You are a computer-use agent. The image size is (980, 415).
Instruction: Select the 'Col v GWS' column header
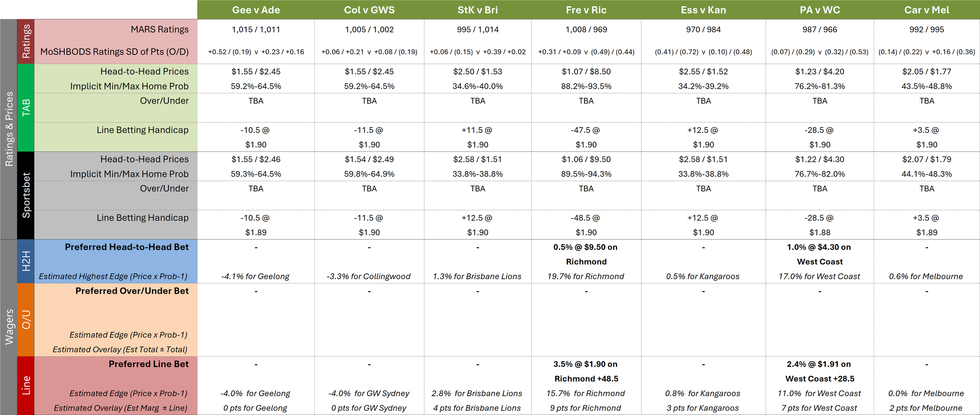tap(369, 10)
